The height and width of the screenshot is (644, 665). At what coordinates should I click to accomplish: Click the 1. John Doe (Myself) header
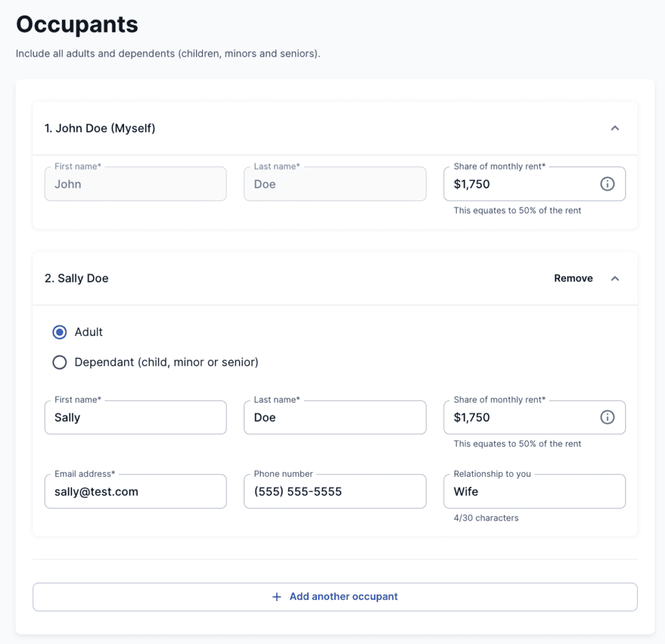(x=100, y=128)
